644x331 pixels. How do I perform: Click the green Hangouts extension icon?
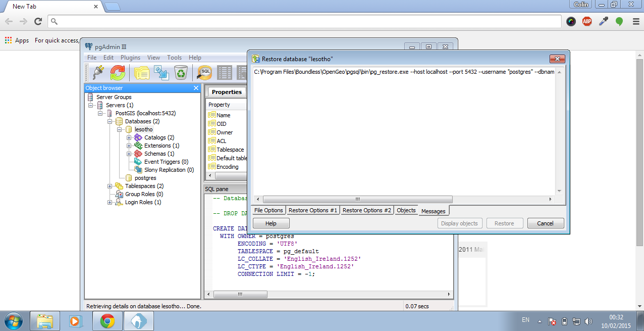pos(619,21)
